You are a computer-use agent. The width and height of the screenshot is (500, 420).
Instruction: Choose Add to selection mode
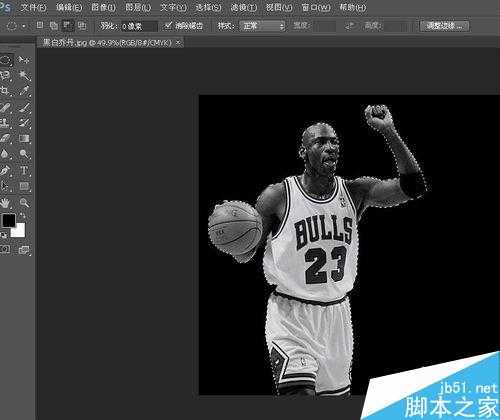[54, 25]
